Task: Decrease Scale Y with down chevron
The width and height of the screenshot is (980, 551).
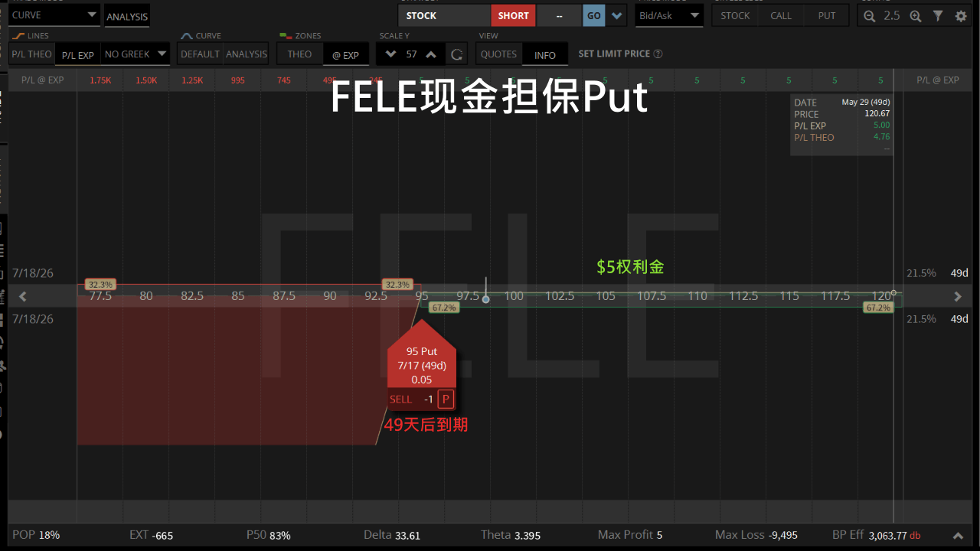Action: point(391,54)
